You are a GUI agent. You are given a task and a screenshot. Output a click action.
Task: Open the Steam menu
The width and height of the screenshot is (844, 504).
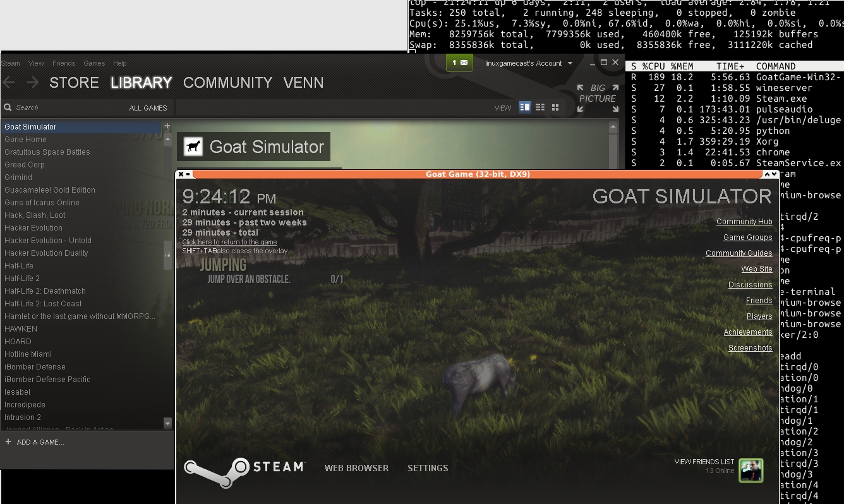tap(11, 63)
